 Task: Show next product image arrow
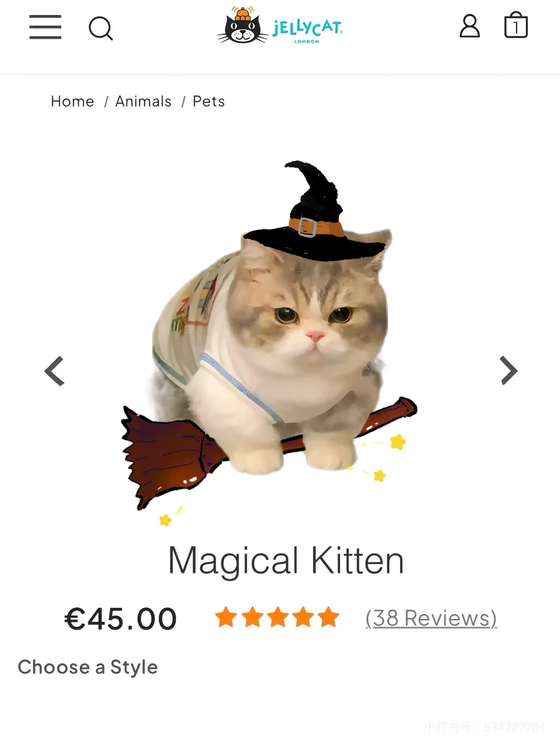tap(508, 370)
